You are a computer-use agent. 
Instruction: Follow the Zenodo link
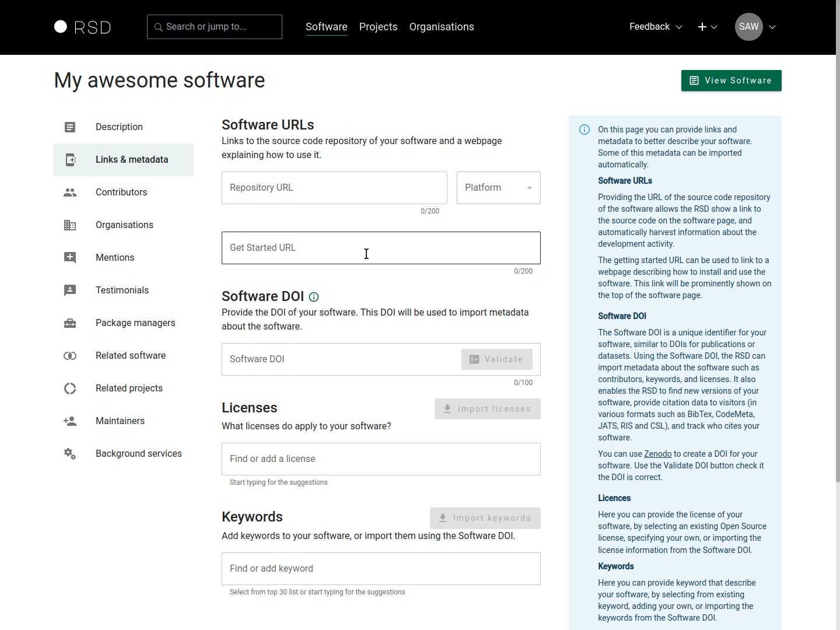coord(657,454)
